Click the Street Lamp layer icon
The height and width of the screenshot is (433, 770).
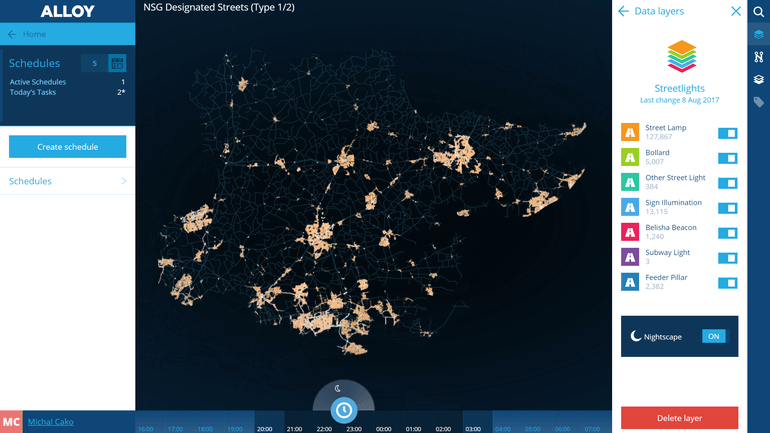tap(630, 132)
